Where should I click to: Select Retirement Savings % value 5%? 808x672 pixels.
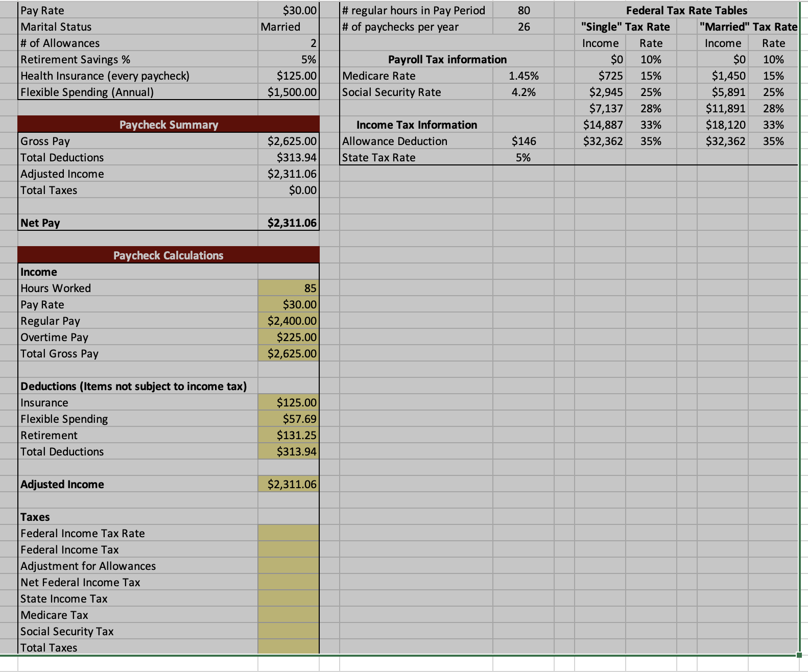[289, 59]
